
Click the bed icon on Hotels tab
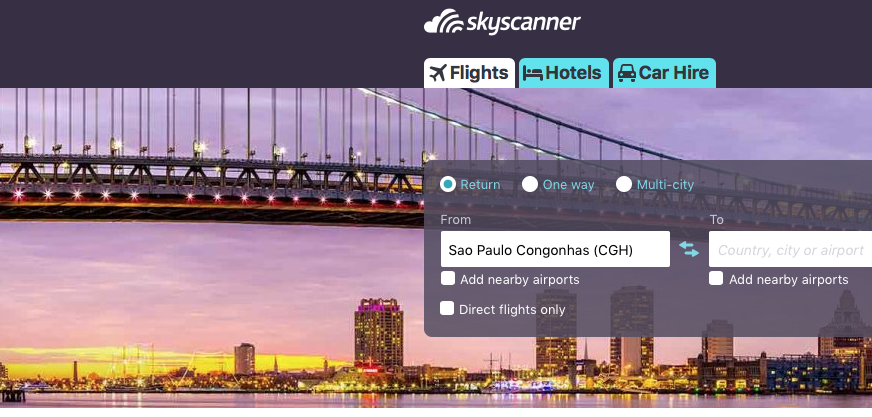click(x=533, y=73)
